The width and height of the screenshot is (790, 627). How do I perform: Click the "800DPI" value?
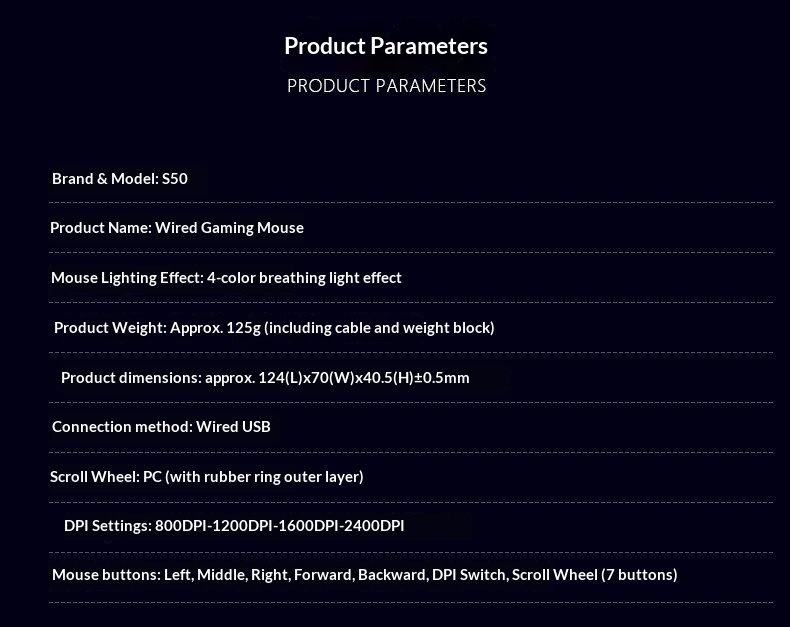(179, 526)
